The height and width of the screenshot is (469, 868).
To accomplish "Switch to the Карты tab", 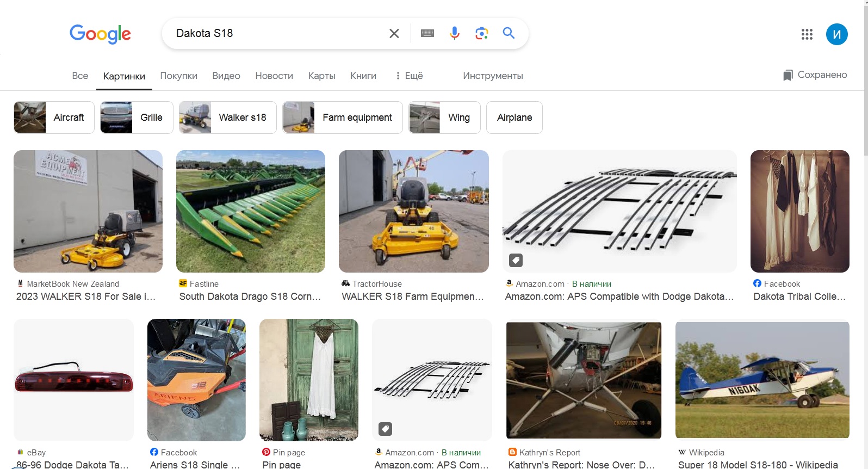I will 321,76.
